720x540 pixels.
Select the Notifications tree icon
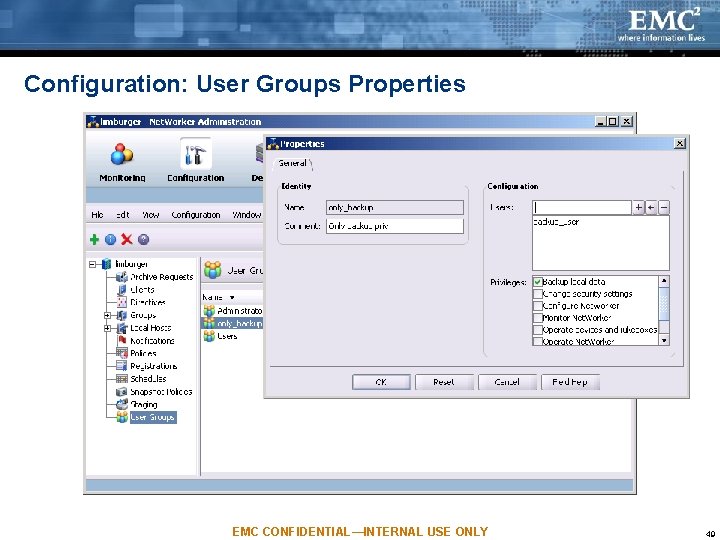click(x=122, y=340)
